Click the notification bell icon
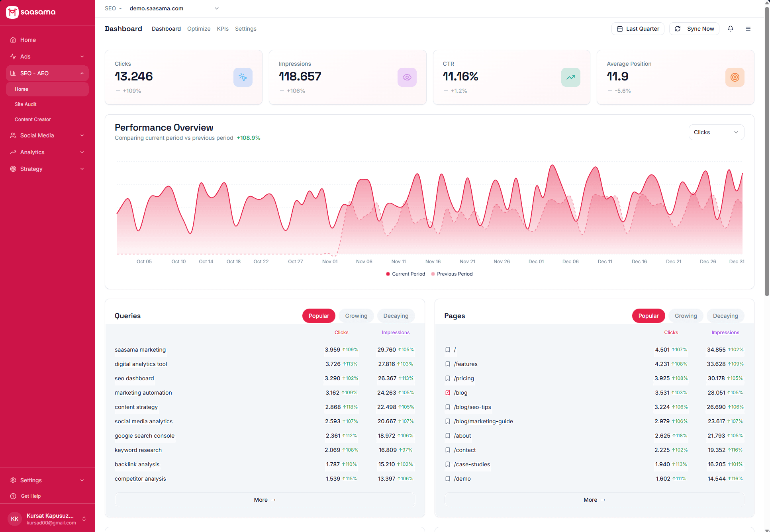Image resolution: width=770 pixels, height=532 pixels. pos(731,29)
